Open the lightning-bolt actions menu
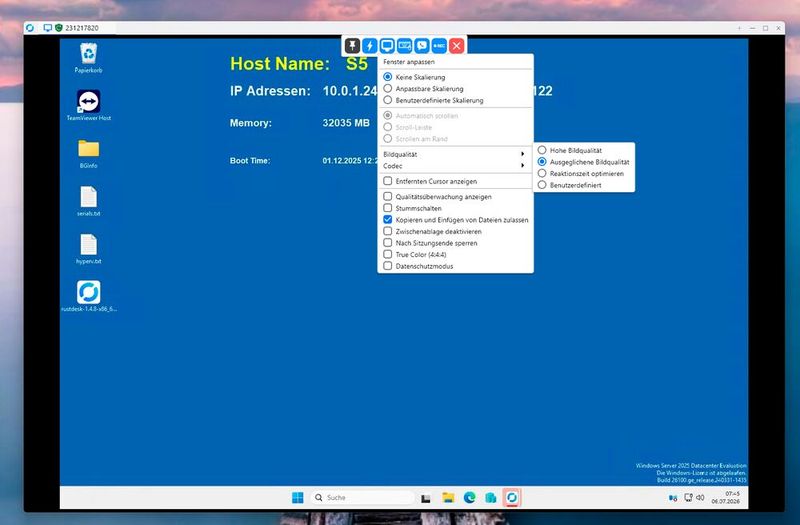The width and height of the screenshot is (800, 525). [x=370, y=46]
